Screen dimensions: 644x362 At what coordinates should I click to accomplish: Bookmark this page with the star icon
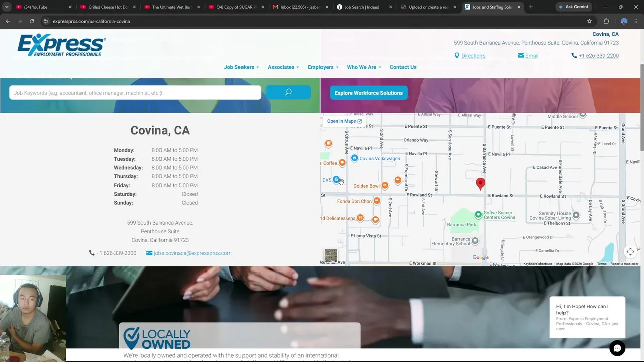(589, 21)
